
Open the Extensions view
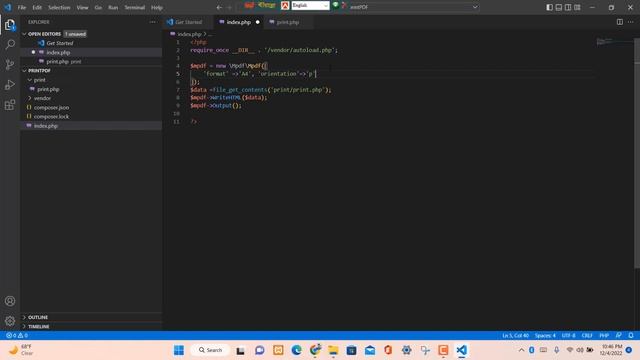[x=10, y=105]
